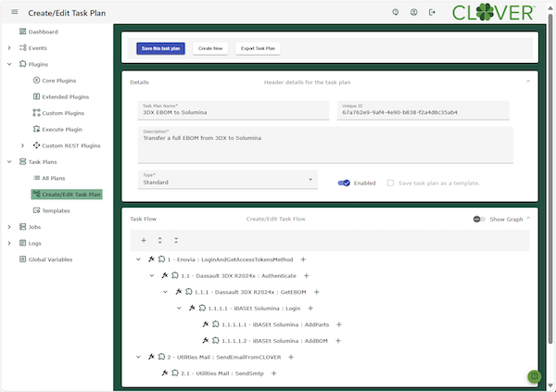The image size is (556, 392).
Task: Click the Create New button
Action: pos(210,48)
